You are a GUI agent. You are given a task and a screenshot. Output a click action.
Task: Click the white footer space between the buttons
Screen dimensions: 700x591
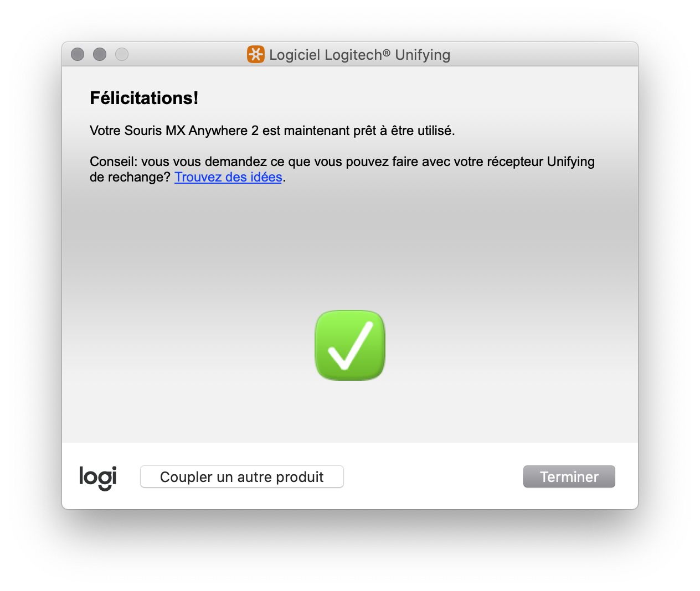coord(433,476)
